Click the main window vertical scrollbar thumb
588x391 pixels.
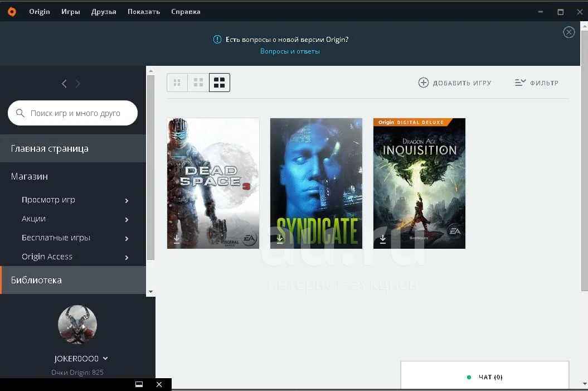[584, 160]
